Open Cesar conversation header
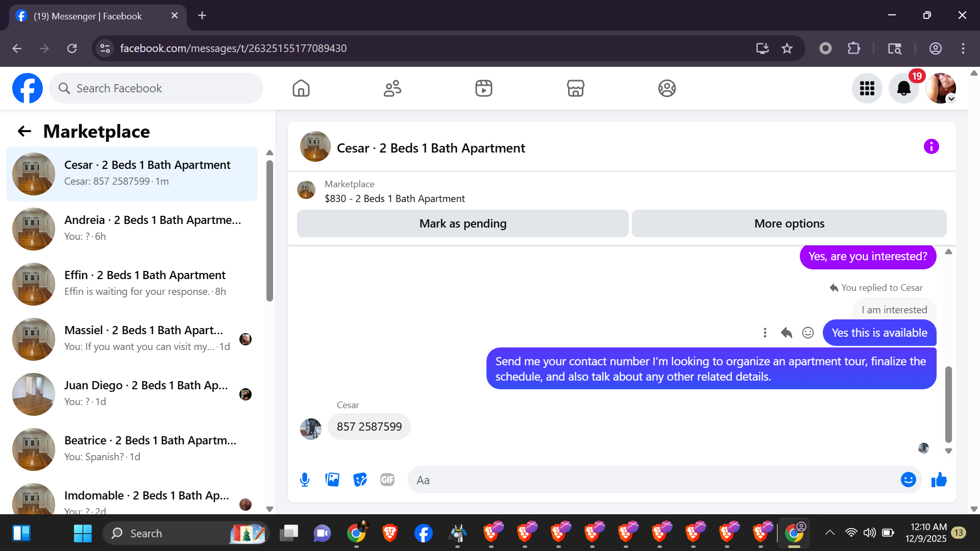 tap(431, 148)
